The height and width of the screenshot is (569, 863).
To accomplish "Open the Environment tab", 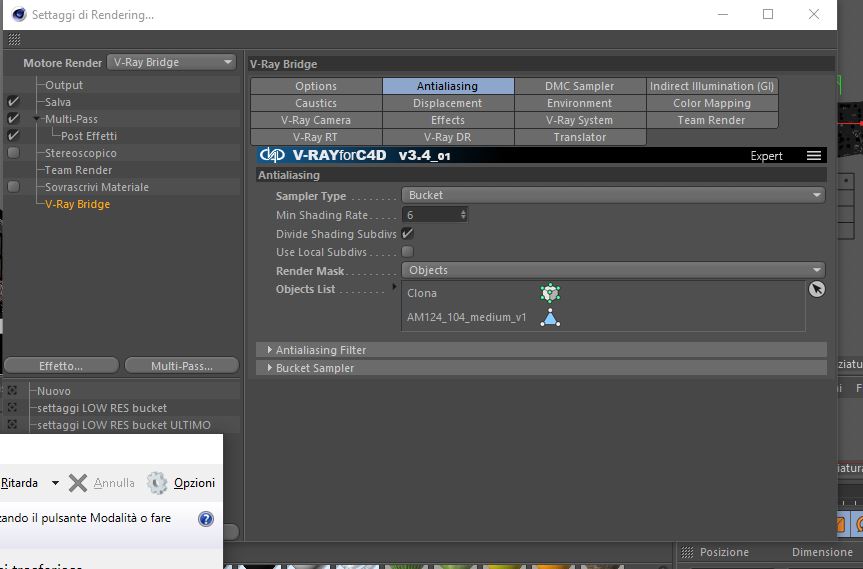I will (580, 103).
